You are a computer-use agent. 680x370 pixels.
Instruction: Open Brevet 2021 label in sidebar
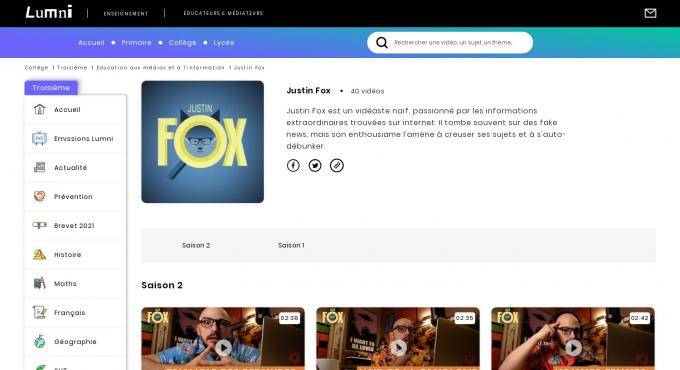(x=74, y=226)
